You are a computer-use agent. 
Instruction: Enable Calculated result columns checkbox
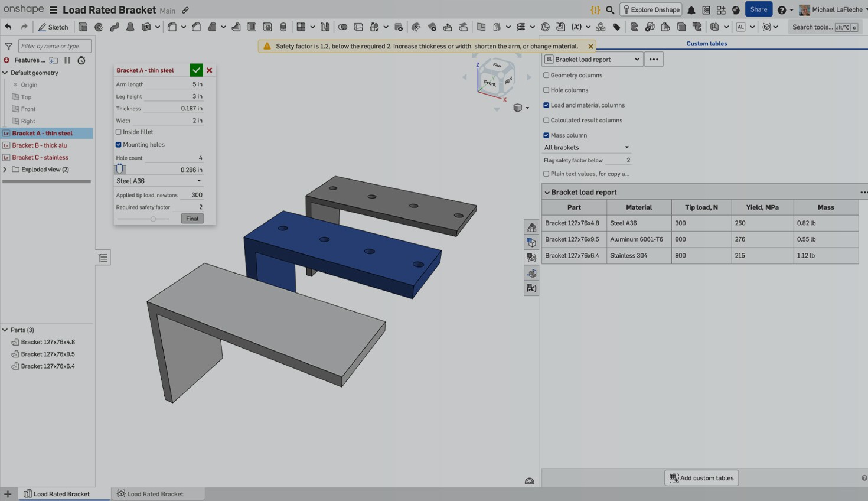pyautogui.click(x=546, y=120)
